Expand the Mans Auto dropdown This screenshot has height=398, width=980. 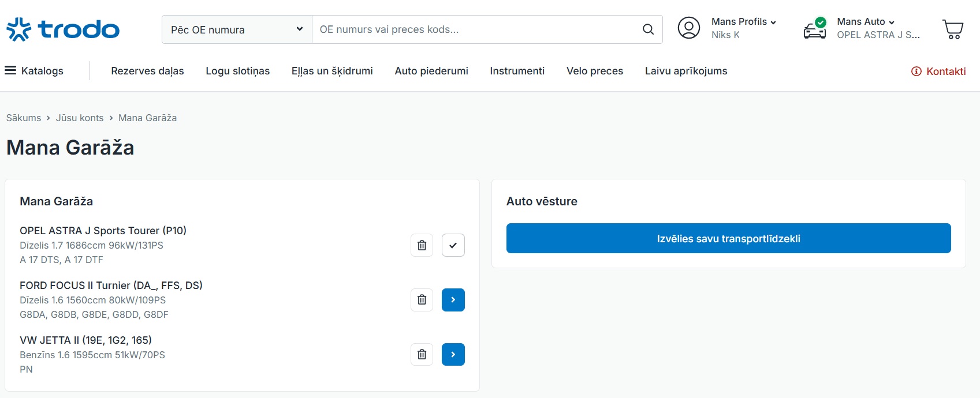865,22
